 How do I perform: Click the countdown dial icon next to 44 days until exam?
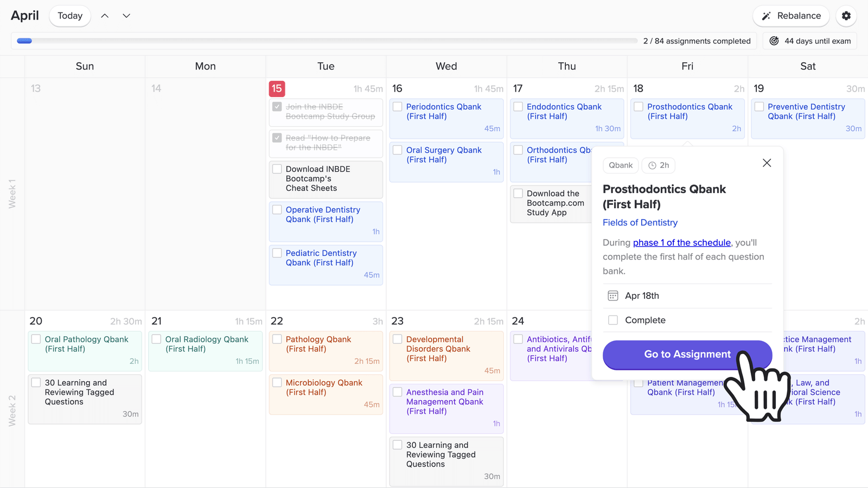(x=775, y=41)
